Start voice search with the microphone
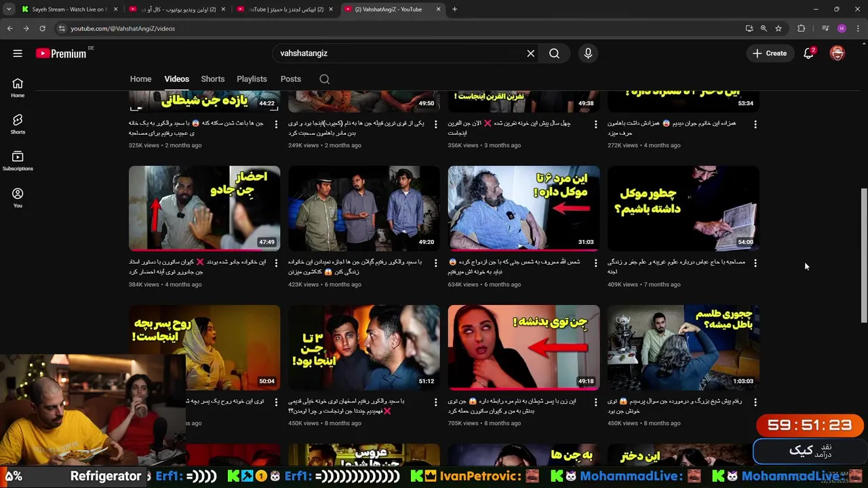The height and width of the screenshot is (488, 868). tap(588, 54)
